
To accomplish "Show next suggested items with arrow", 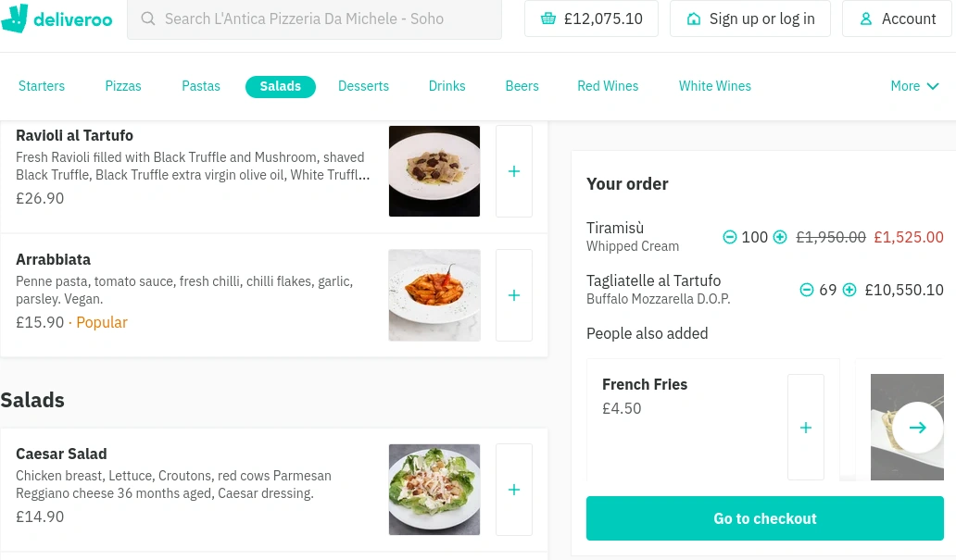I will point(917,428).
